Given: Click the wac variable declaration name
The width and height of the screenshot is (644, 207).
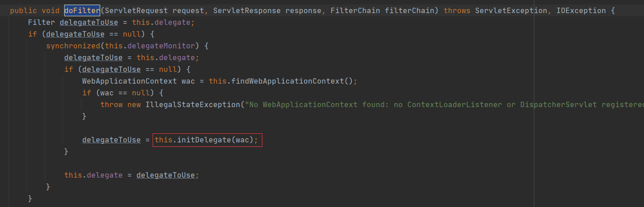Looking at the screenshot, I should click(x=188, y=81).
